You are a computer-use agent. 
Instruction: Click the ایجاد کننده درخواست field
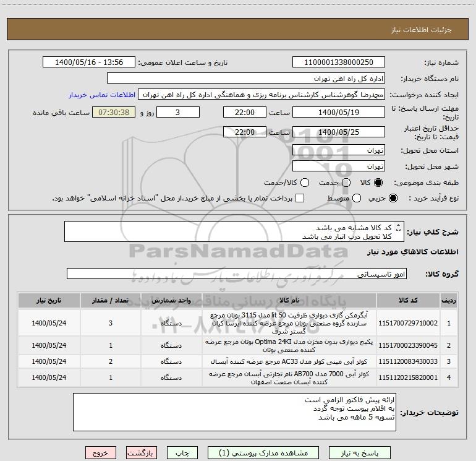pyautogui.click(x=261, y=94)
